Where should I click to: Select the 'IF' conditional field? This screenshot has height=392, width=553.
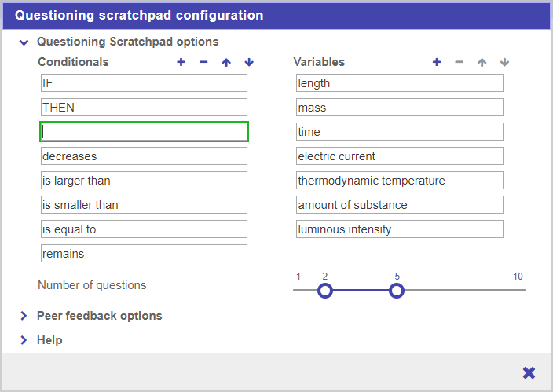tap(145, 83)
